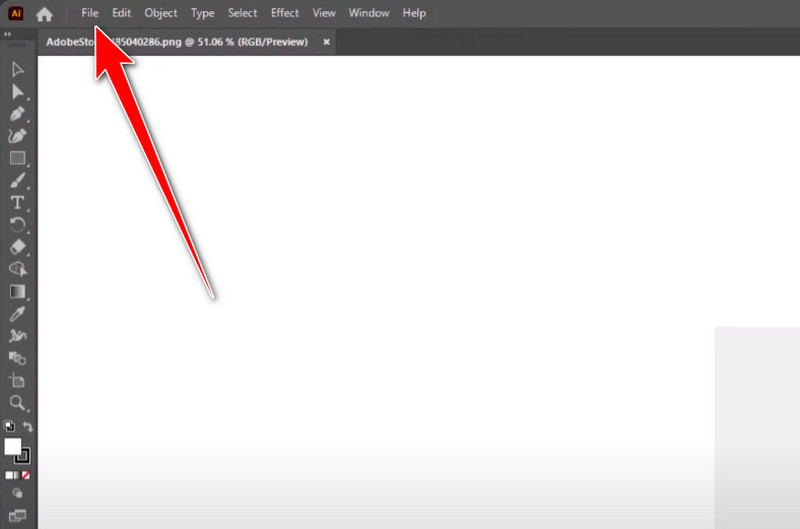The width and height of the screenshot is (800, 529).
Task: Select the Rectangle tool
Action: click(17, 158)
